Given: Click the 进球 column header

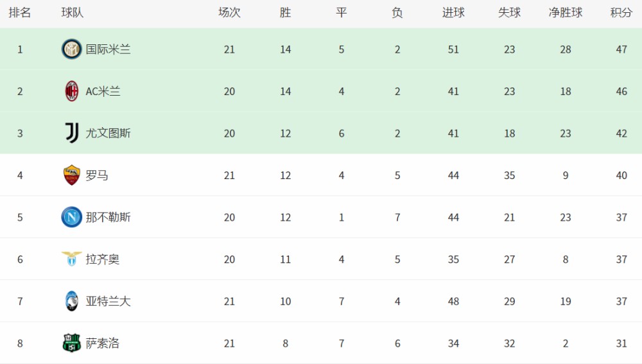Looking at the screenshot, I should [x=453, y=13].
